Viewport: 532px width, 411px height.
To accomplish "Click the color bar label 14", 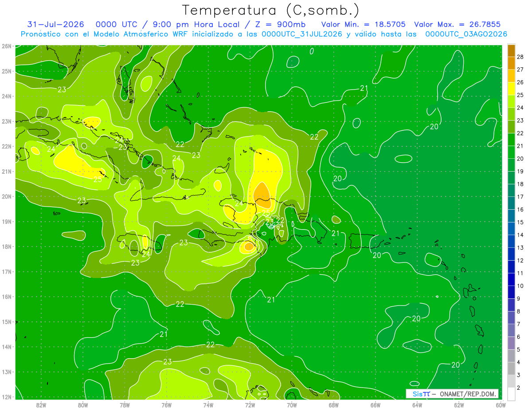I will [x=520, y=235].
